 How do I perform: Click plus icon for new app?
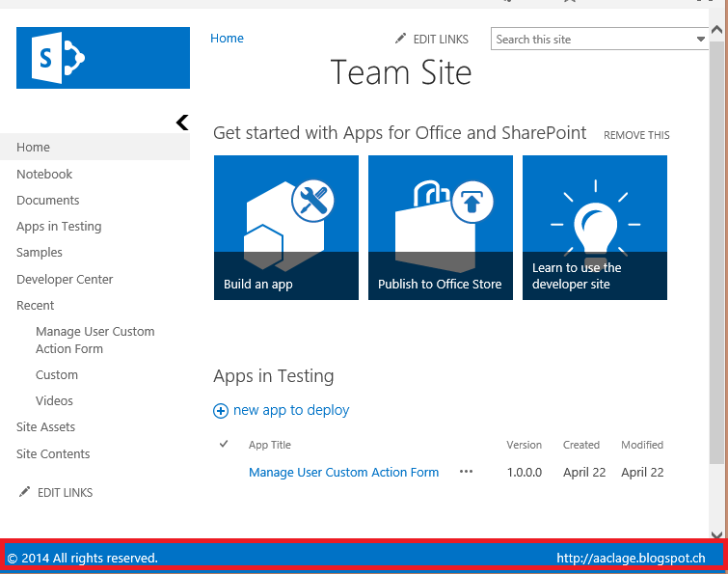click(221, 411)
